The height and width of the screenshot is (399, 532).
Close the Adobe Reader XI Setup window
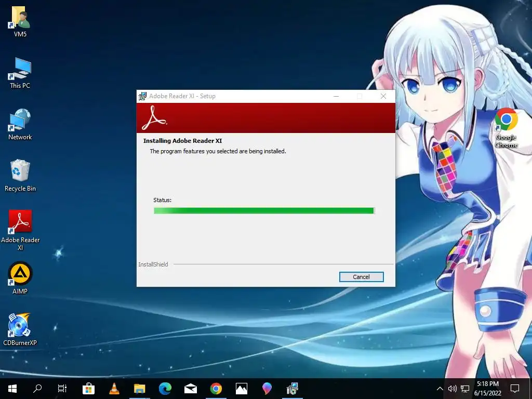tap(383, 96)
